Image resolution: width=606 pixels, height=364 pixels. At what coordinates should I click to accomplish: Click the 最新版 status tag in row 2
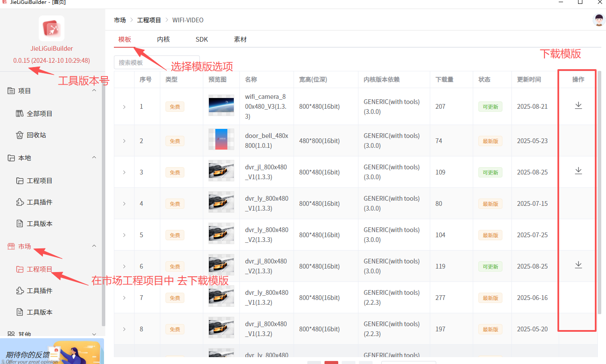(x=490, y=141)
